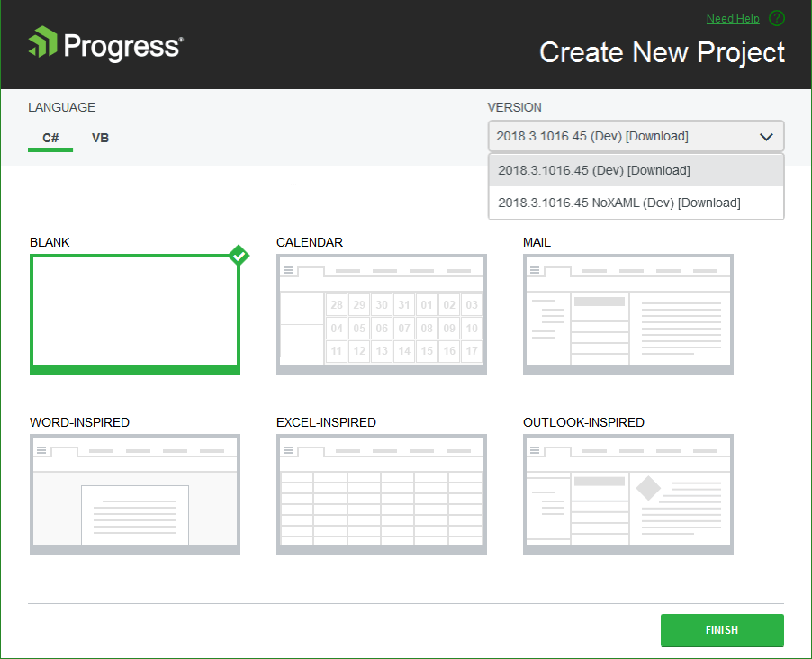Image resolution: width=812 pixels, height=659 pixels.
Task: Click the BLANK template label
Action: coord(50,242)
